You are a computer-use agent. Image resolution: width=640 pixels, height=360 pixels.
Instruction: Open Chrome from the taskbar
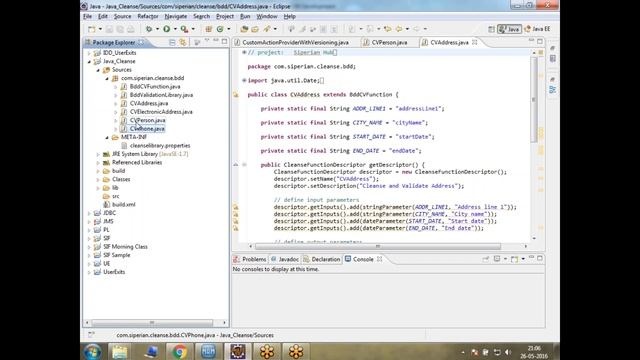pos(179,351)
